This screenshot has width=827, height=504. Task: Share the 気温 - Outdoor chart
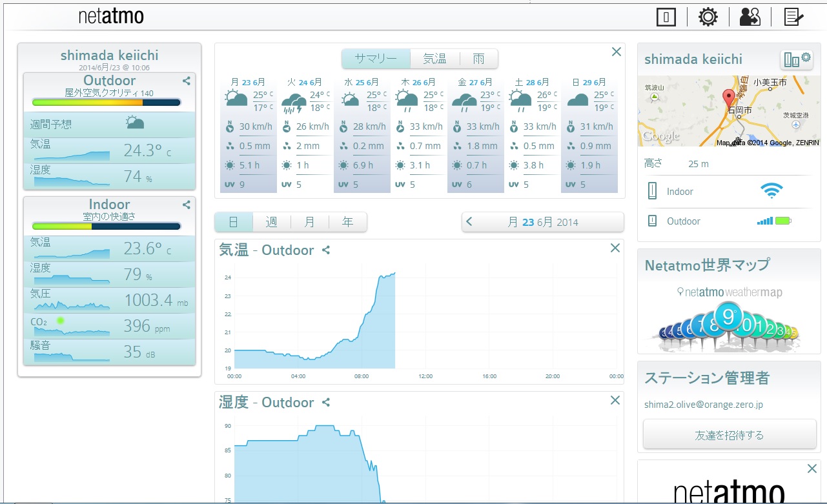point(326,250)
